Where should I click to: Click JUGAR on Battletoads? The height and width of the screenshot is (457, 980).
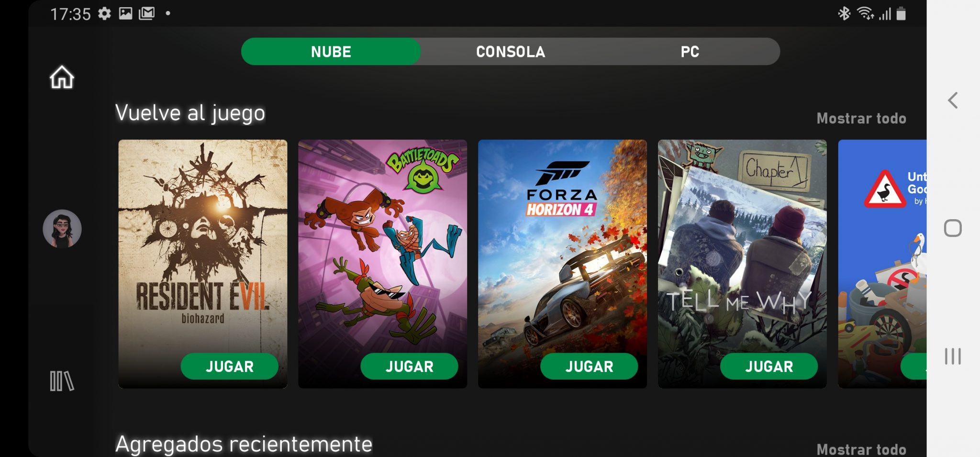click(410, 367)
